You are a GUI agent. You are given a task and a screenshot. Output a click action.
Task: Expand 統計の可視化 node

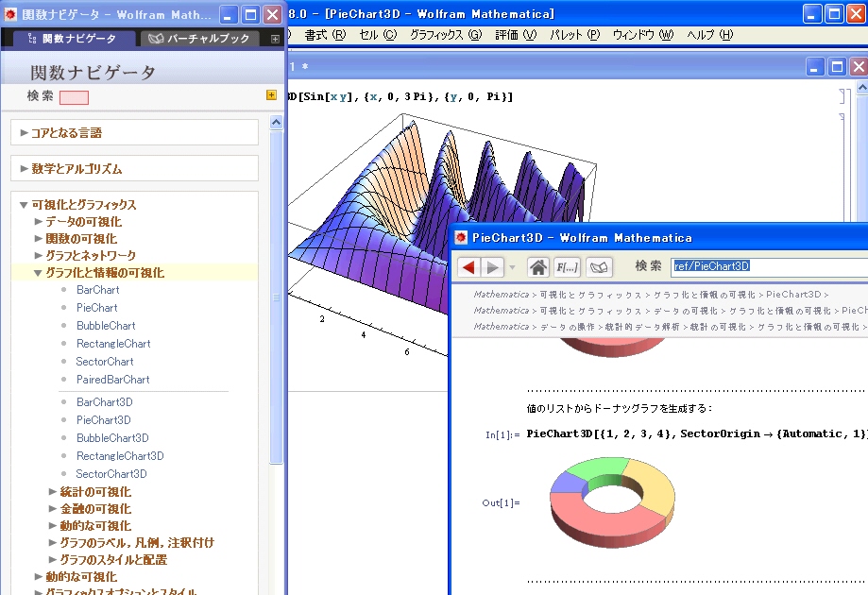pos(53,491)
